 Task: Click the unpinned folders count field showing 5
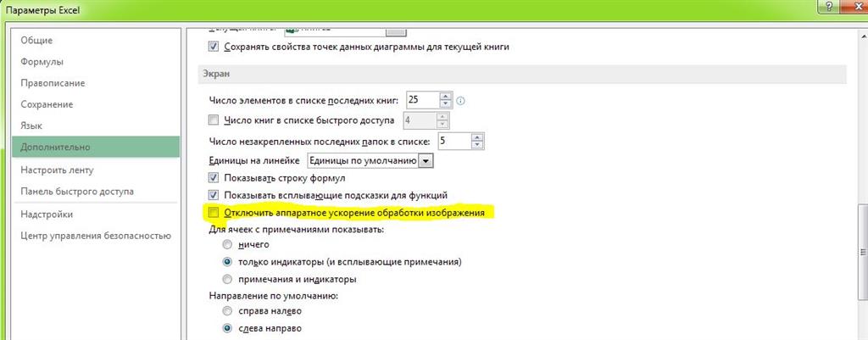(x=454, y=142)
